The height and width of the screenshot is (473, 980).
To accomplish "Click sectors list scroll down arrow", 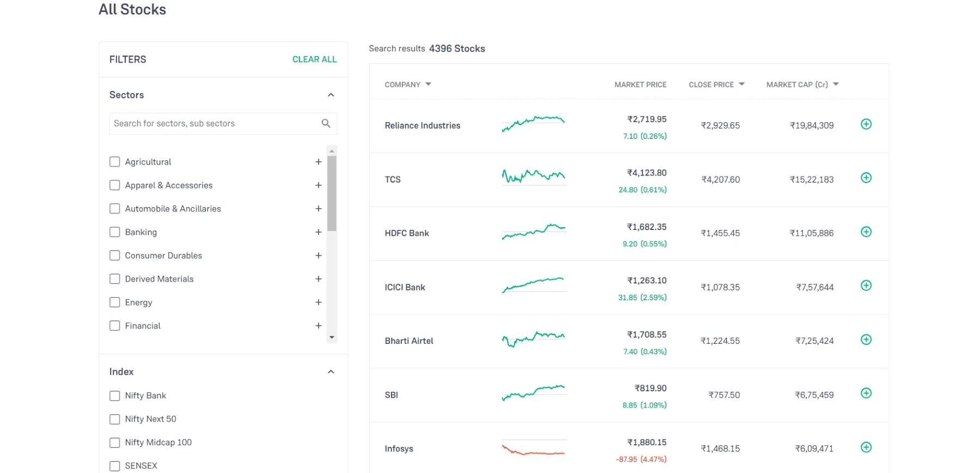I will point(332,338).
